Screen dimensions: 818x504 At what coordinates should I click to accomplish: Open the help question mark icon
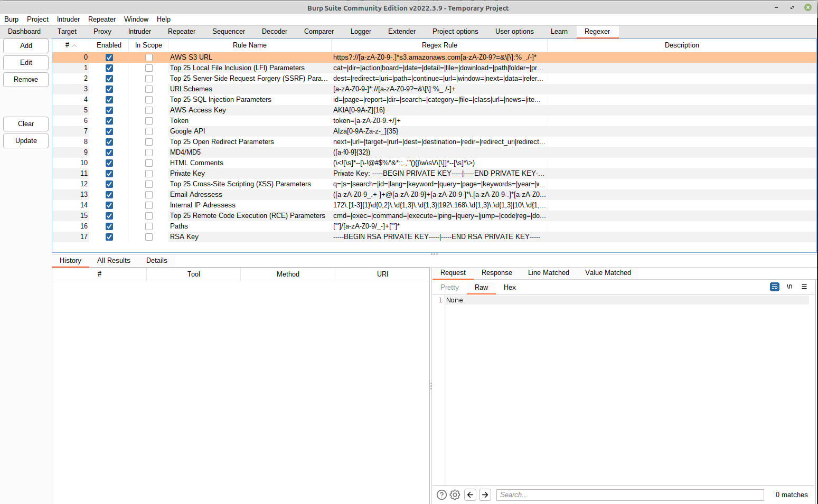click(442, 495)
